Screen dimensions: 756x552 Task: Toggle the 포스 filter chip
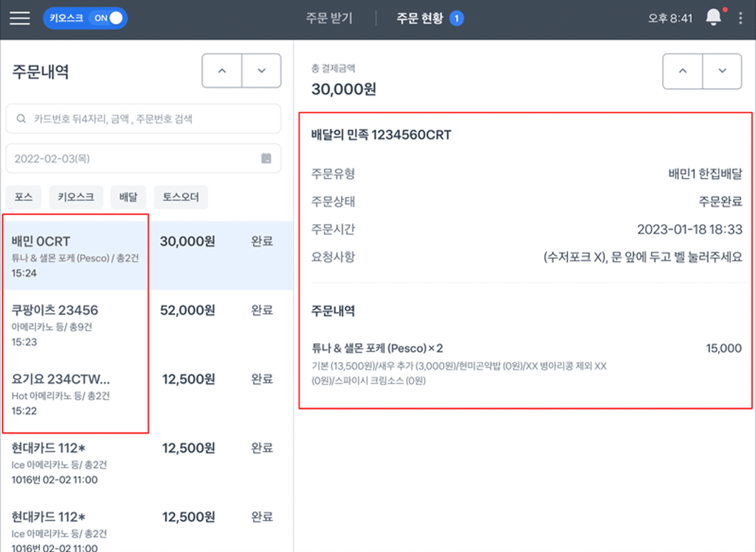(x=23, y=197)
